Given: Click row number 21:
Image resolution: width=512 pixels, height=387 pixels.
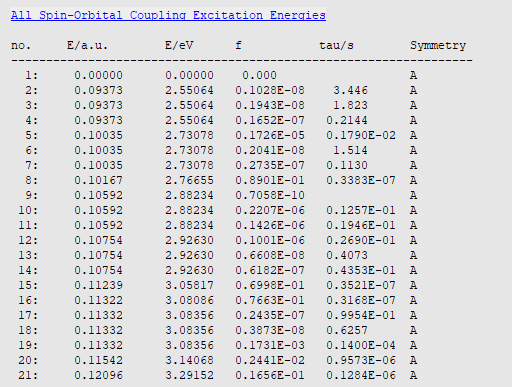Looking at the screenshot, I should (28, 375).
